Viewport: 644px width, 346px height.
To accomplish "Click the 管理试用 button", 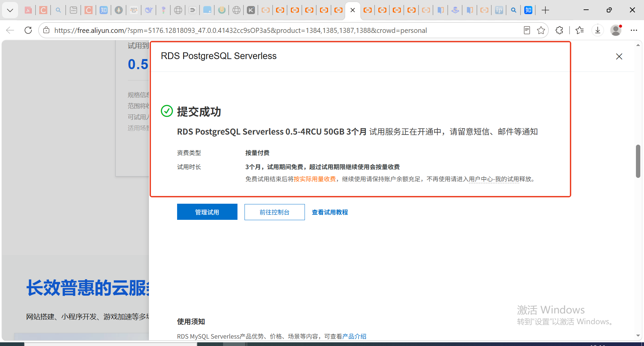I will pos(207,212).
